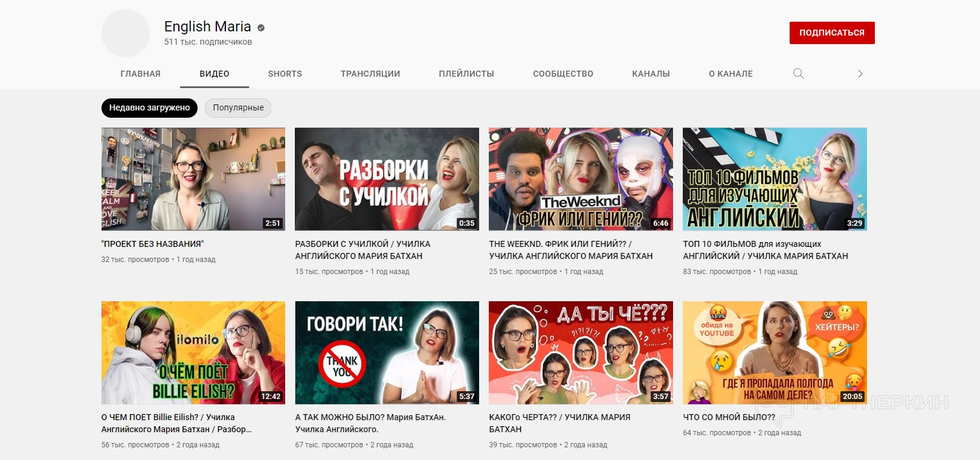
Task: Click the channel search magnifier icon
Action: tap(798, 74)
